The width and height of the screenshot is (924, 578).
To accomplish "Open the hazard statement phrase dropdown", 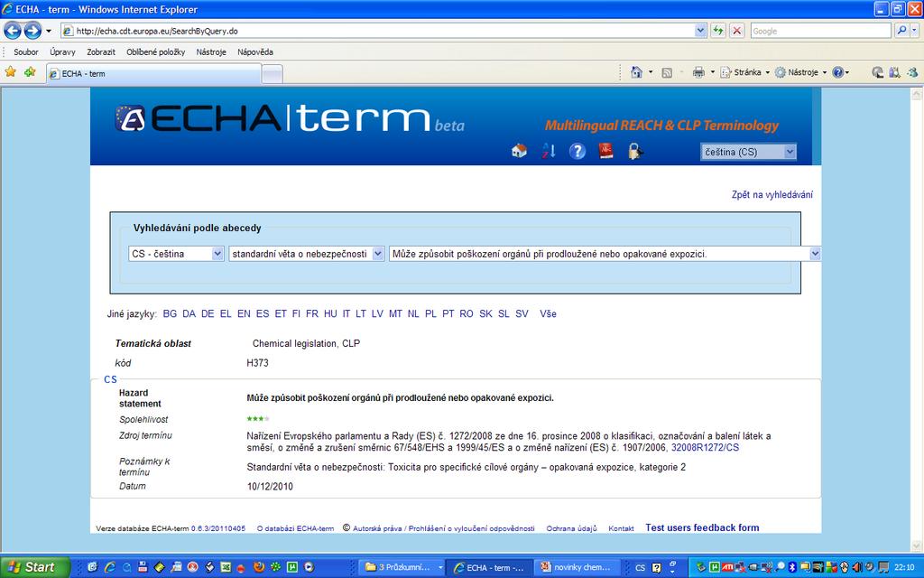I will tap(605, 254).
